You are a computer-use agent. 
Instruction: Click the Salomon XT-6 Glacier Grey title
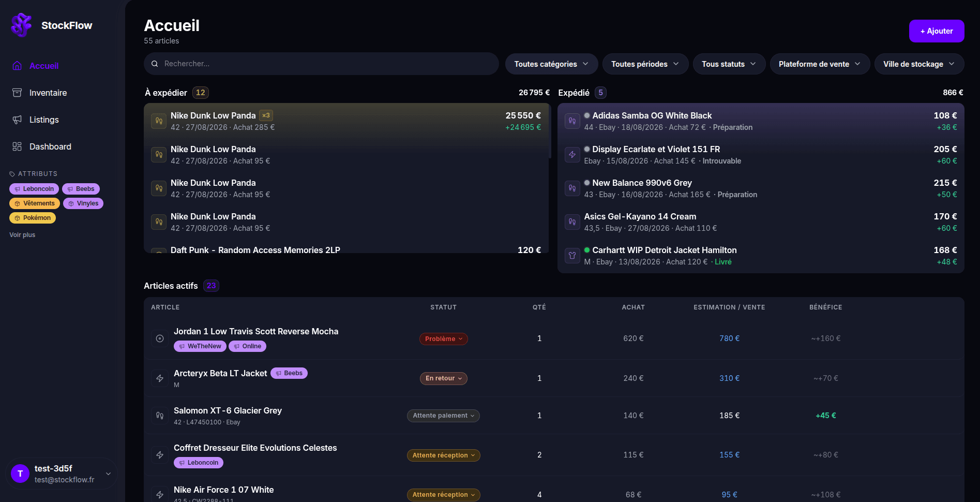[228, 410]
